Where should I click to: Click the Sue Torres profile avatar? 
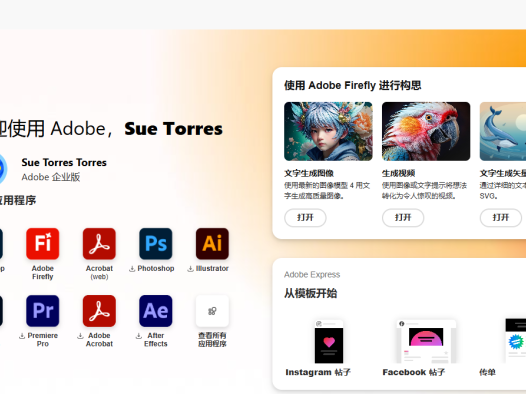pyautogui.click(x=3, y=169)
